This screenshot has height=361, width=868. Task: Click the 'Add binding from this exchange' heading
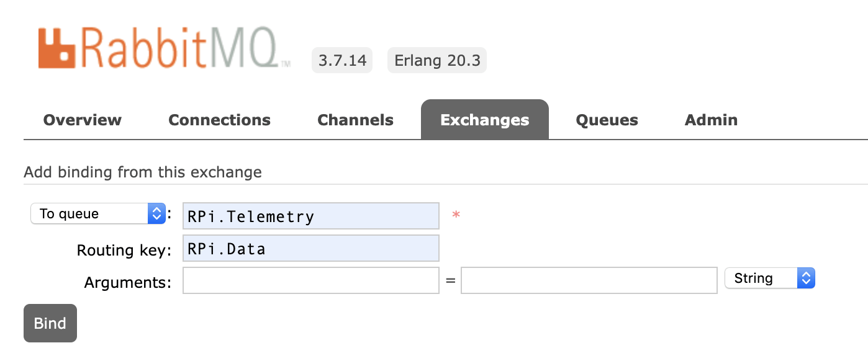(143, 172)
